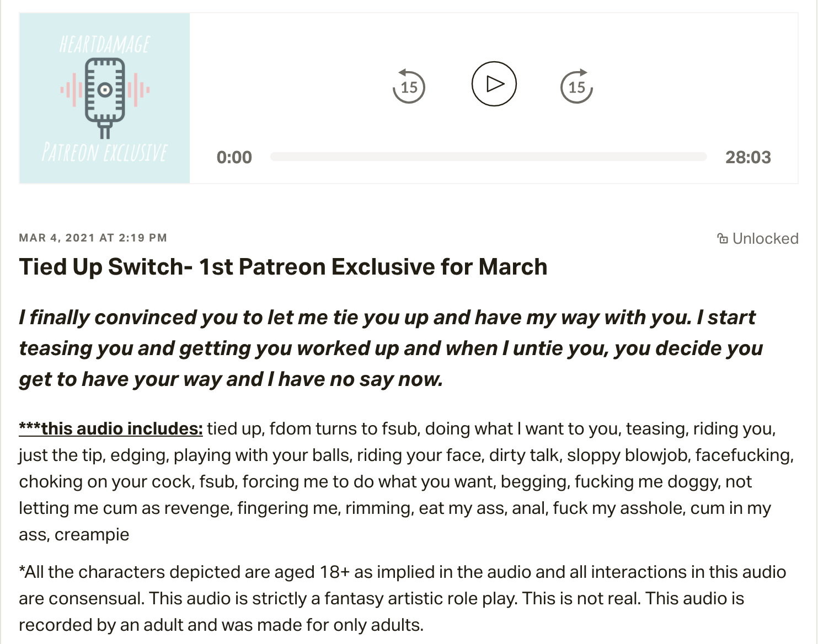Play the audio track
The height and width of the screenshot is (644, 818).
tap(494, 84)
